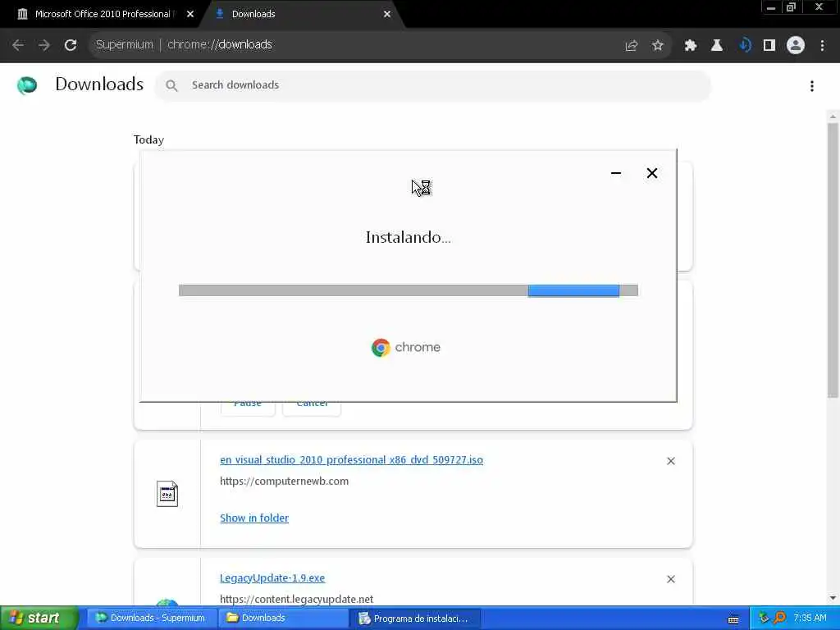The image size is (840, 630).
Task: Click the scrollbar down arrow
Action: tap(833, 598)
